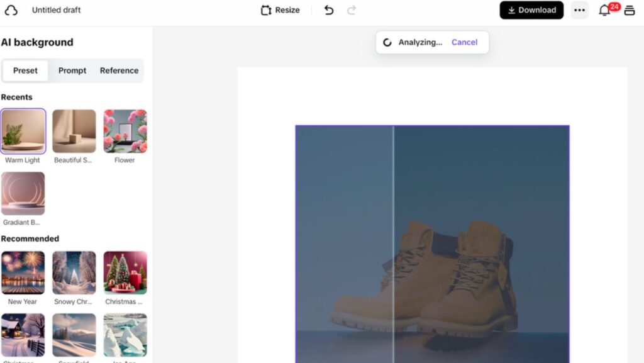644x363 pixels.
Task: Click the undo arrow icon
Action: [328, 10]
